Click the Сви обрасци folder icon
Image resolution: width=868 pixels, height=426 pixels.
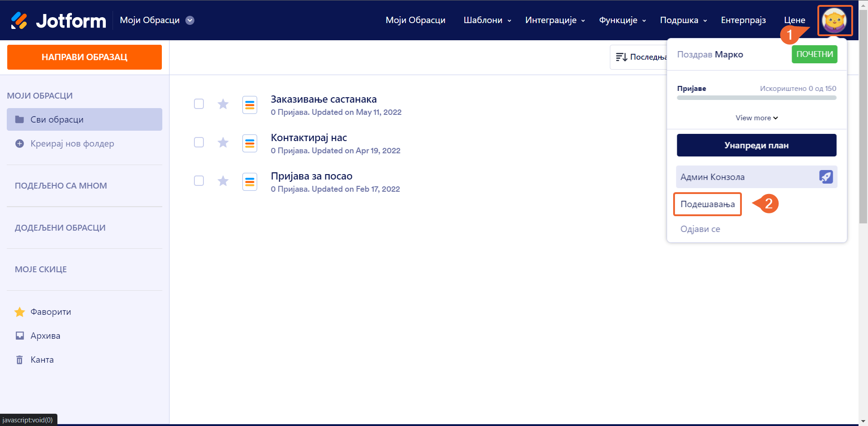pos(19,119)
